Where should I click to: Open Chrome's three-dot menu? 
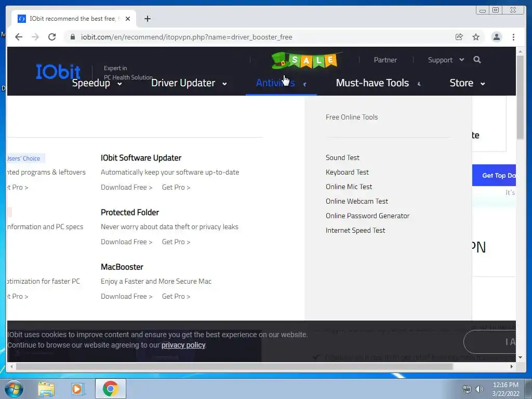tap(513, 37)
